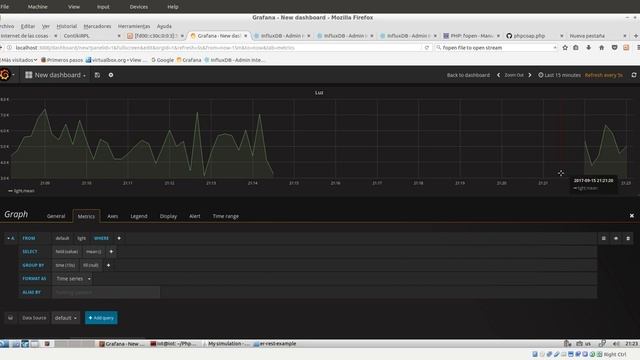The width and height of the screenshot is (640, 360).
Task: Switch to the Axes tab
Action: point(113,216)
